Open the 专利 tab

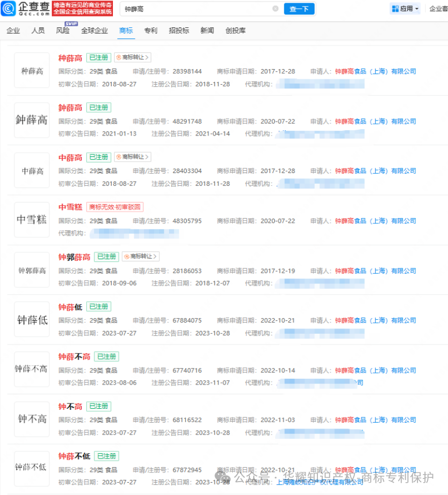[x=151, y=31]
